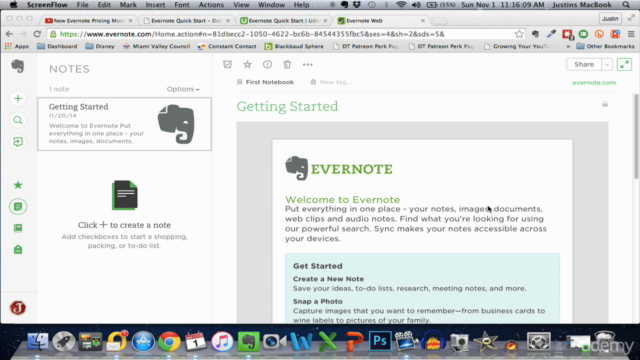Open the Options dropdown in the notes list
This screenshot has width=640, height=360.
click(183, 89)
